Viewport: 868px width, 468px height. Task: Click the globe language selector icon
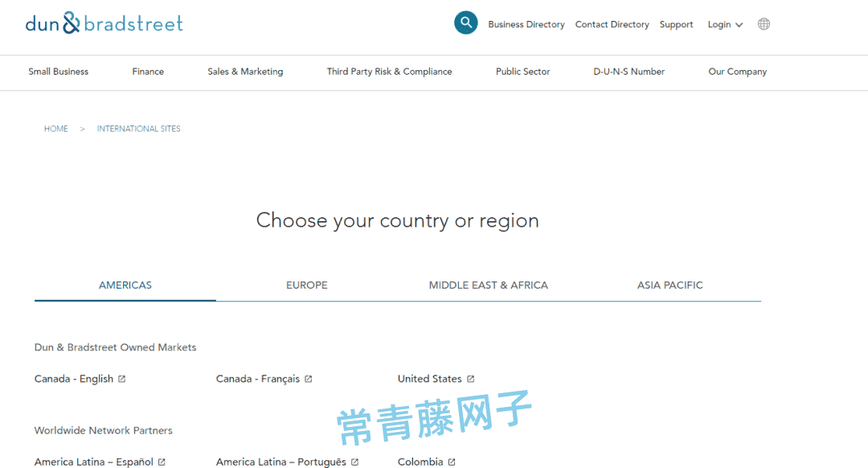[x=764, y=24]
